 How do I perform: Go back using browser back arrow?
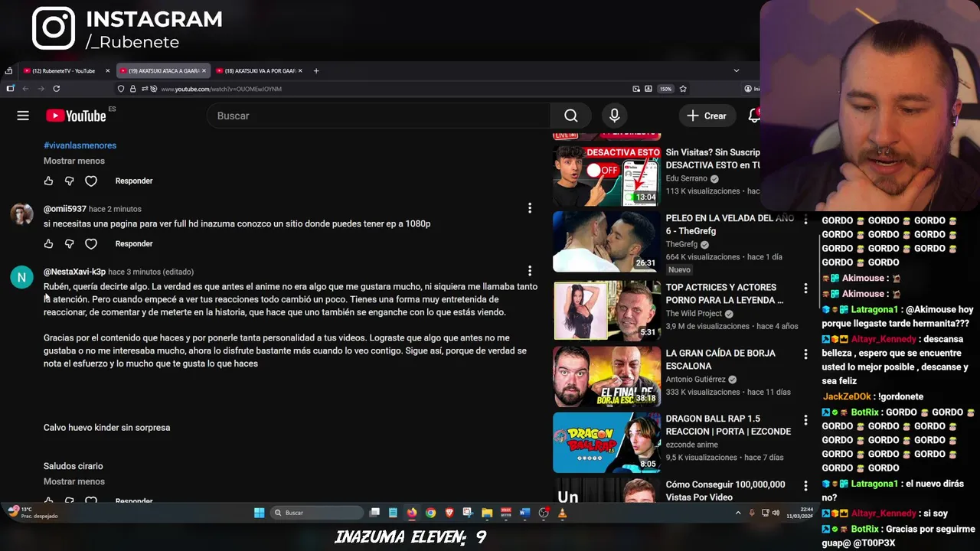point(25,89)
